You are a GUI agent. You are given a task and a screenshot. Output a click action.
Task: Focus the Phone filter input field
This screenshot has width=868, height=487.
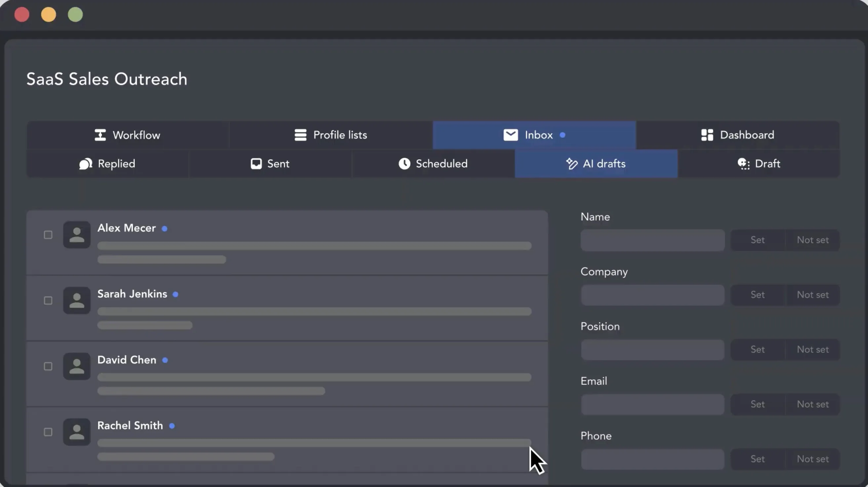[x=652, y=459]
